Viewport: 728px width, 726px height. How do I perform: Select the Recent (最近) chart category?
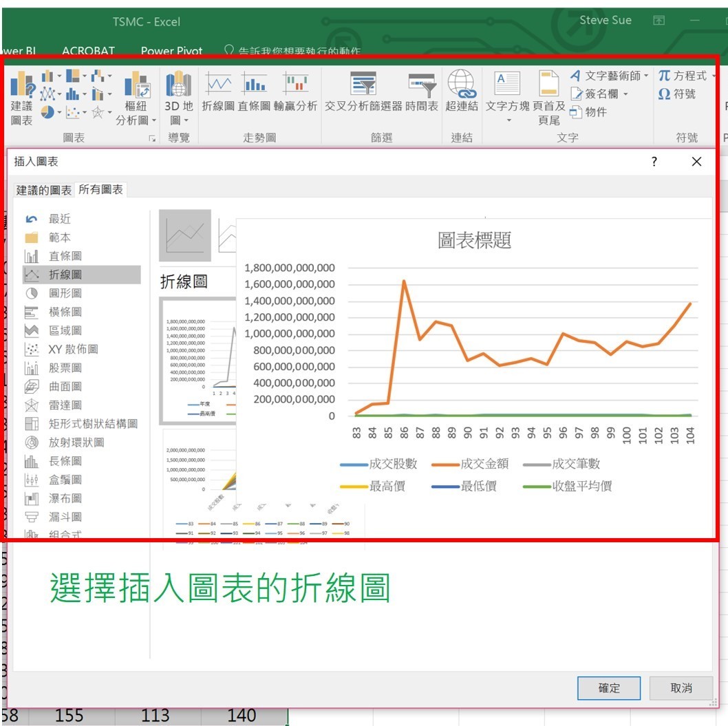pyautogui.click(x=81, y=219)
